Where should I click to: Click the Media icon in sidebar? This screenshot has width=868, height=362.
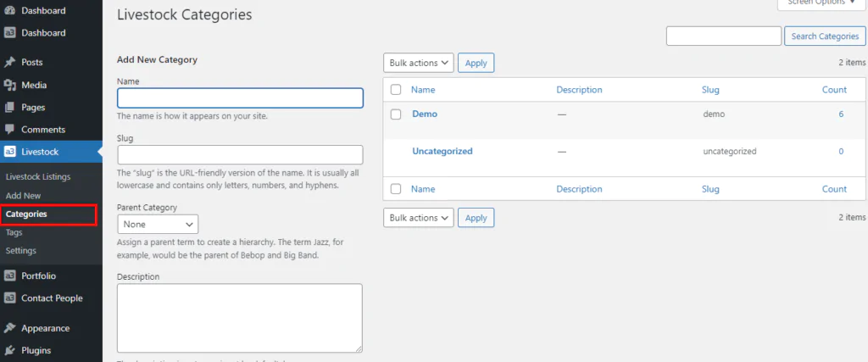[x=9, y=85]
